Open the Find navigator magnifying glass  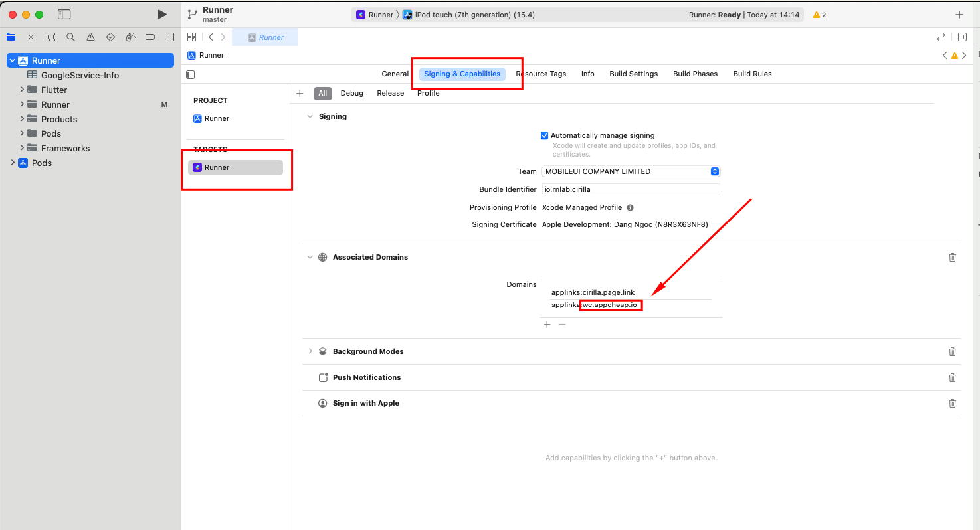tap(70, 37)
